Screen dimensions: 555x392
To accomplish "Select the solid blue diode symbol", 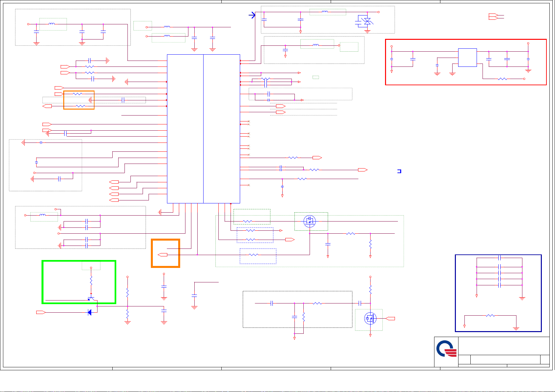I will coord(90,312).
